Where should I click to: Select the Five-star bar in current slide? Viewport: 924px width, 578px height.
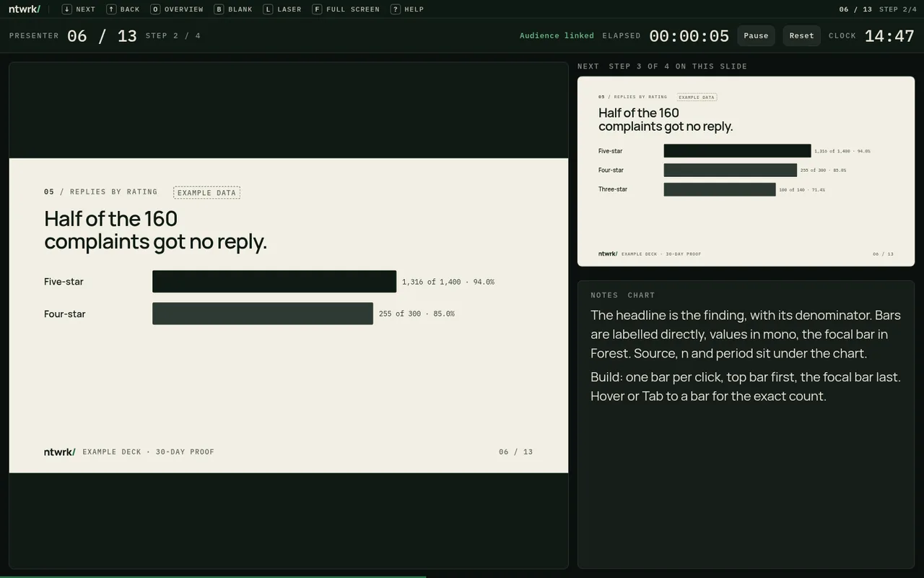274,282
